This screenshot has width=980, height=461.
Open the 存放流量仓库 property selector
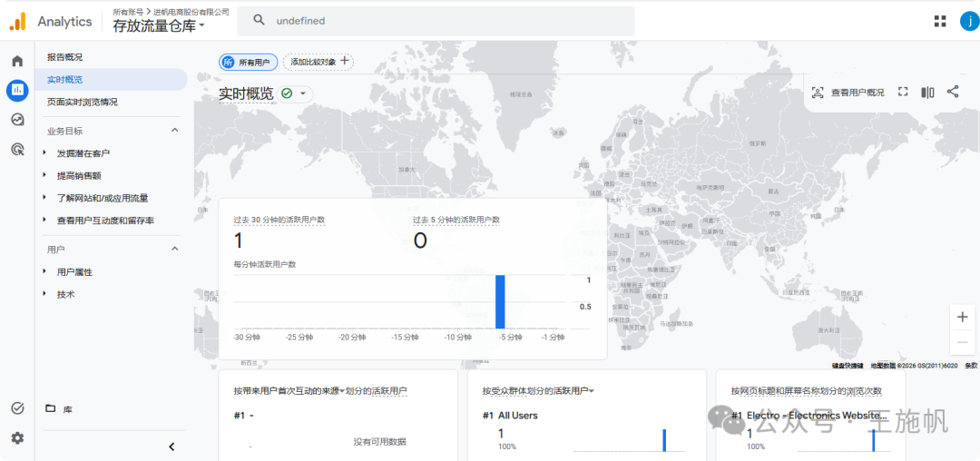[159, 25]
